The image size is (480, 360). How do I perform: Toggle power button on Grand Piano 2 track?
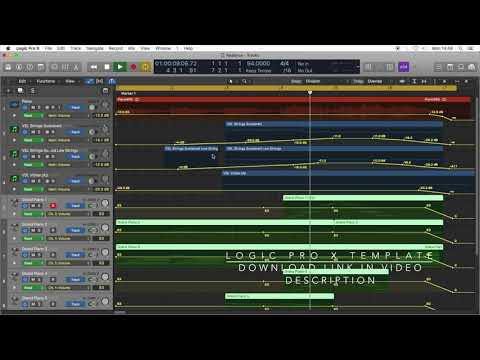coord(25,230)
